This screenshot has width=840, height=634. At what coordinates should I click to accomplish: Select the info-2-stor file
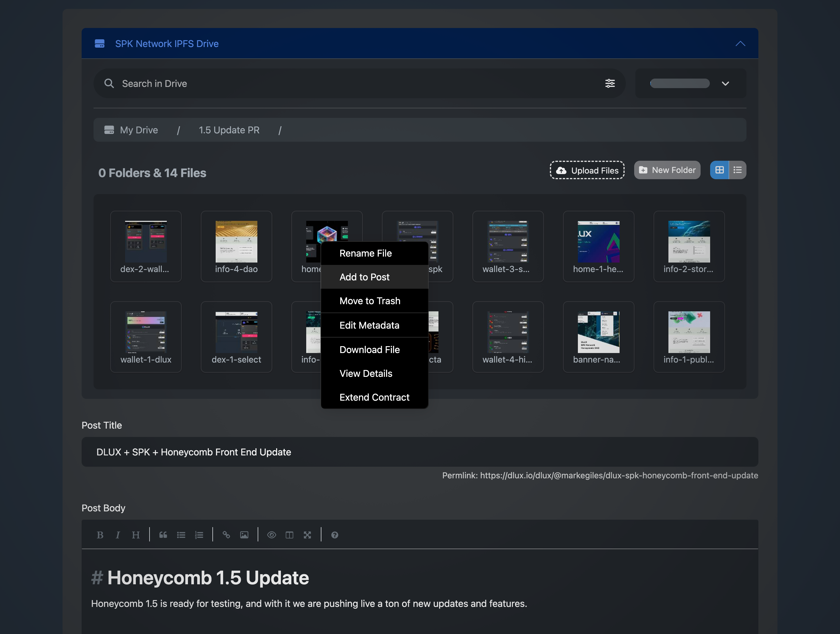(x=689, y=247)
